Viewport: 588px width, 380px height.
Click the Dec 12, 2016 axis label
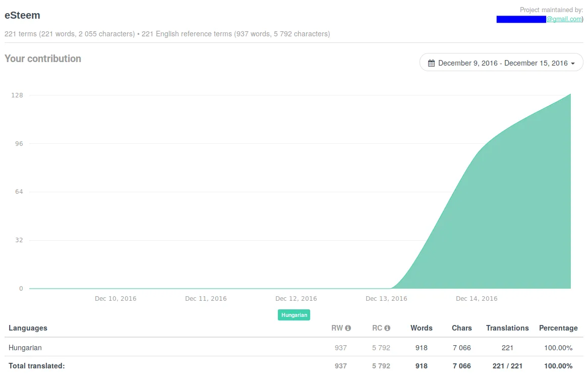296,299
